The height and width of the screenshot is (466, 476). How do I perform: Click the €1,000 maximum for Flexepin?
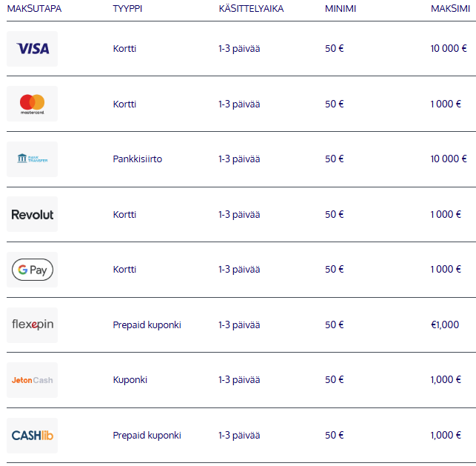[445, 324]
